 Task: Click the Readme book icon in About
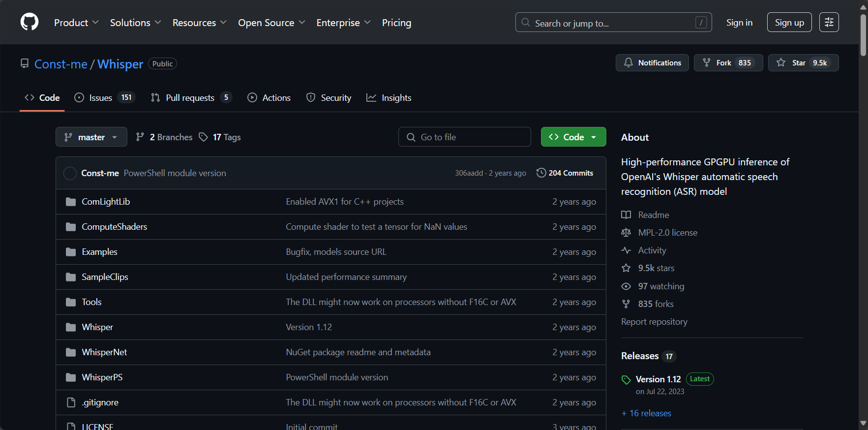pyautogui.click(x=626, y=215)
